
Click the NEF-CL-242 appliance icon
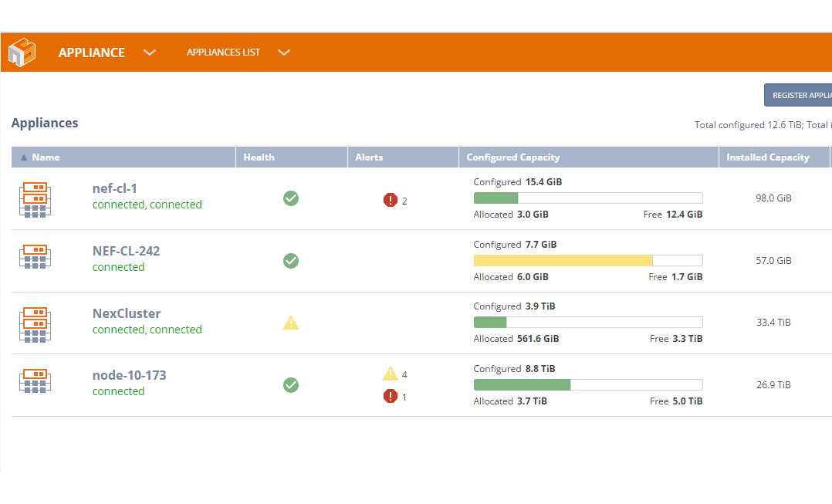(35, 257)
